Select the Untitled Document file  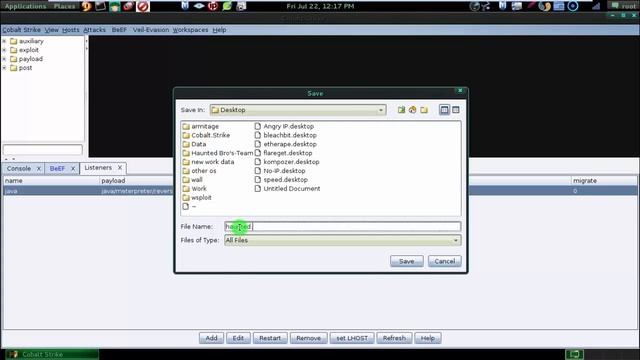click(287, 189)
